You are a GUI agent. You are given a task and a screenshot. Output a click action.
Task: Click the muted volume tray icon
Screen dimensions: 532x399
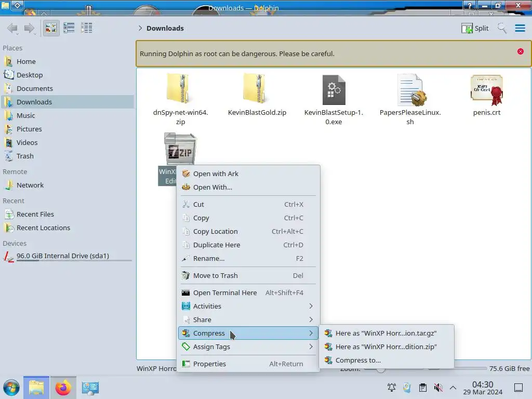pos(438,388)
